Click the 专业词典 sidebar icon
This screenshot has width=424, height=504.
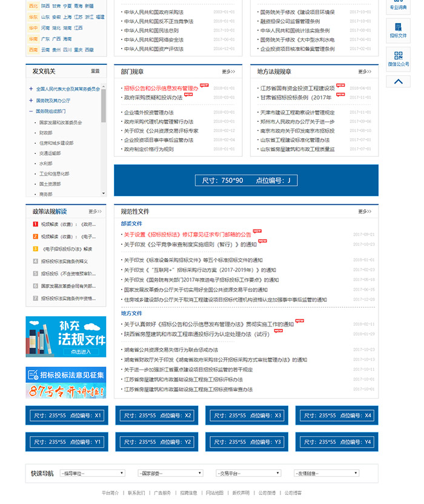click(x=398, y=5)
